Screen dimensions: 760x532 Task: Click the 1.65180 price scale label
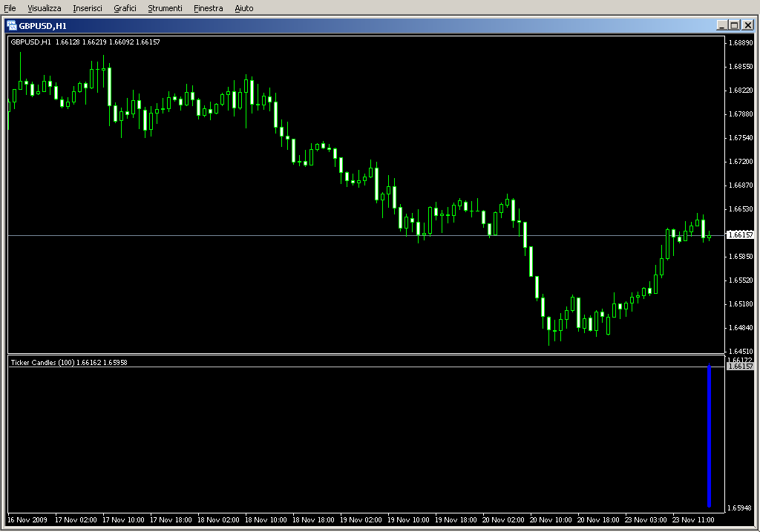click(x=741, y=303)
